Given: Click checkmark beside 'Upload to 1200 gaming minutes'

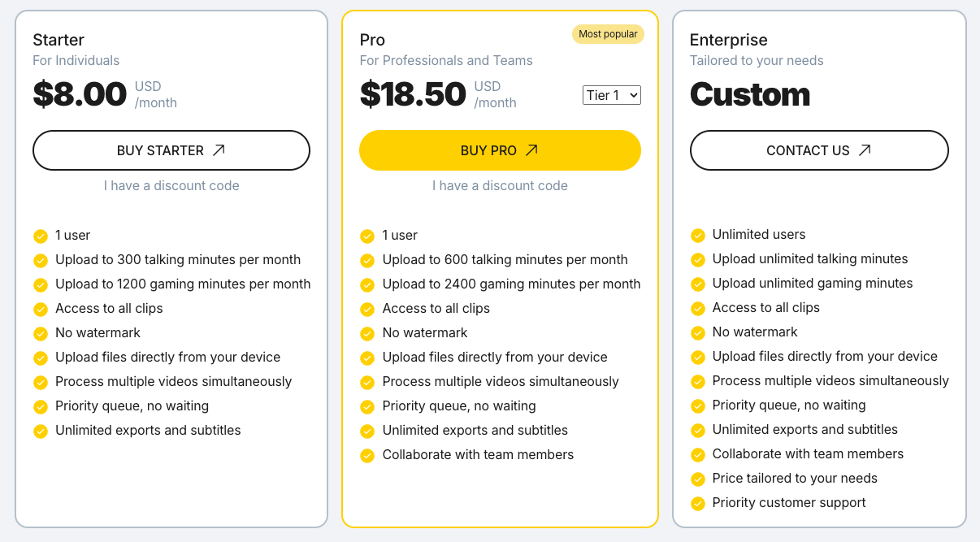Looking at the screenshot, I should pyautogui.click(x=41, y=285).
